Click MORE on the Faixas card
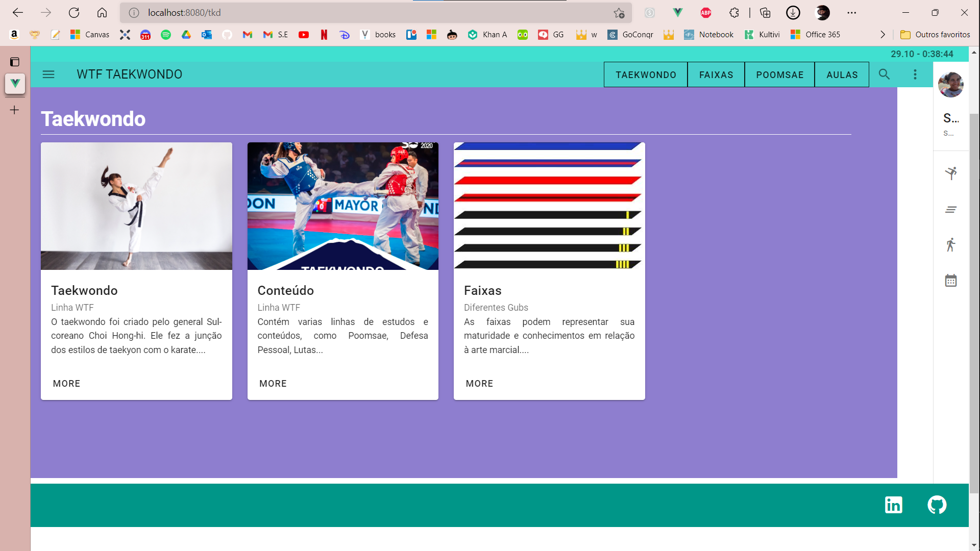This screenshot has width=980, height=551. 479,383
